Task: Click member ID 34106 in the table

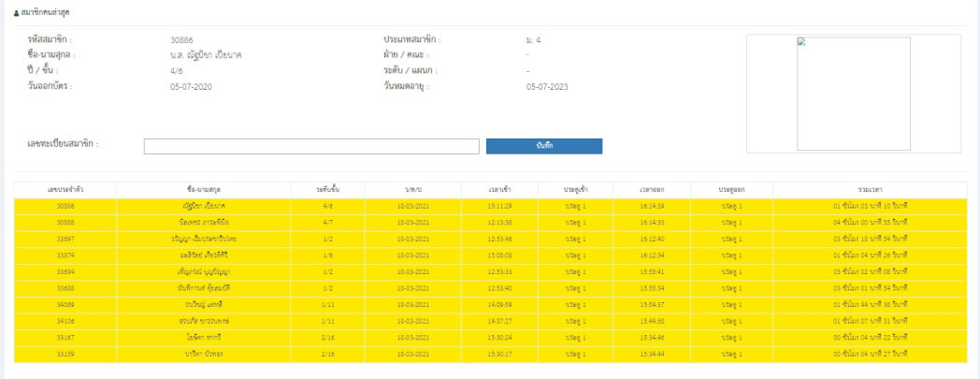Action: tap(65, 321)
